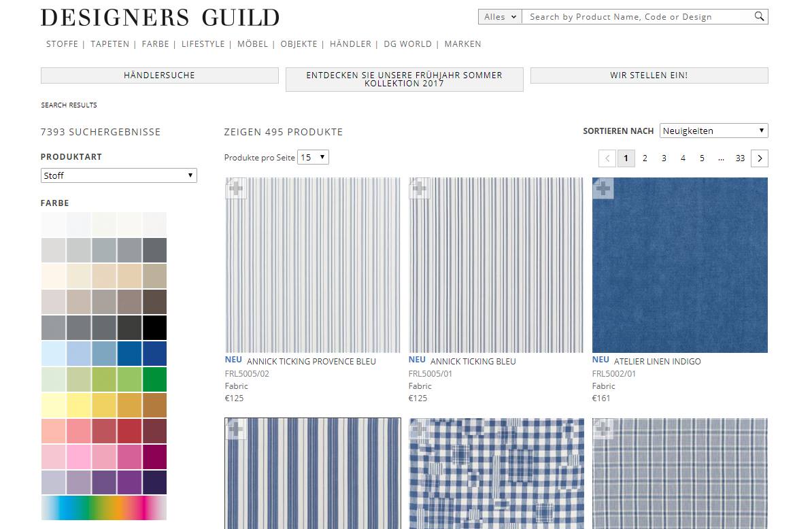Open the gingham patchwork fabric thumbnail
Viewport: 812px width, 529px height.
pyautogui.click(x=496, y=474)
